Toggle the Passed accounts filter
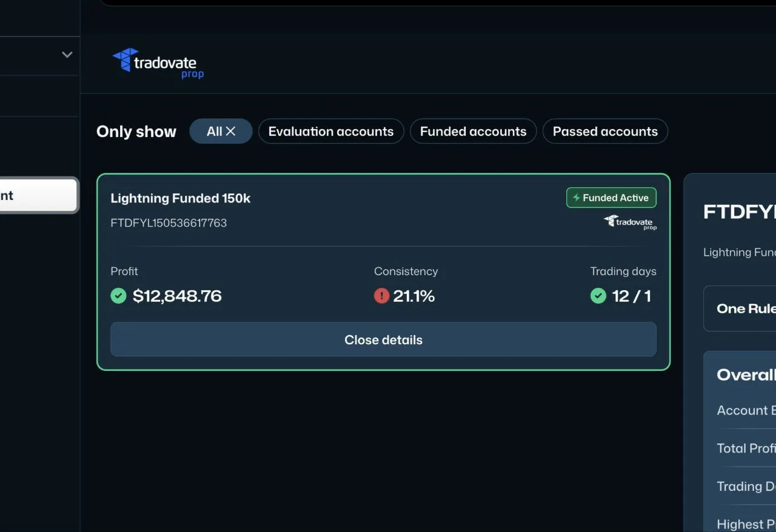The image size is (776, 532). coord(604,131)
